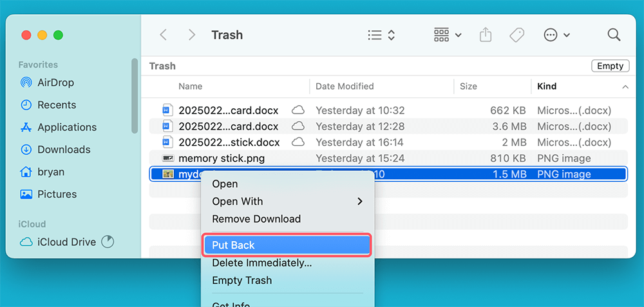The width and height of the screenshot is (644, 307).
Task: Click the Trash path bar label
Action: 162,66
